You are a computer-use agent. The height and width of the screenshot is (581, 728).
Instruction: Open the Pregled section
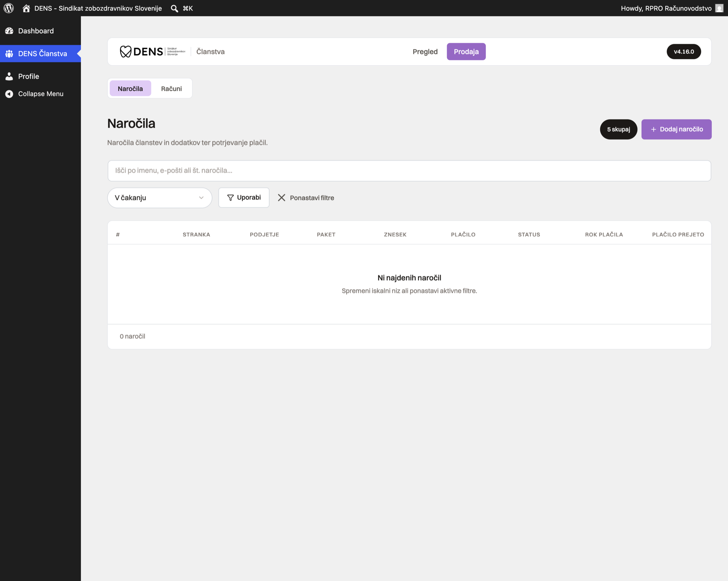tap(425, 52)
